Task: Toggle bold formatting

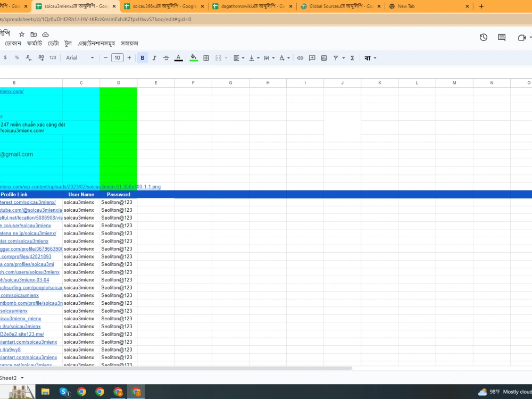Action: [143, 58]
